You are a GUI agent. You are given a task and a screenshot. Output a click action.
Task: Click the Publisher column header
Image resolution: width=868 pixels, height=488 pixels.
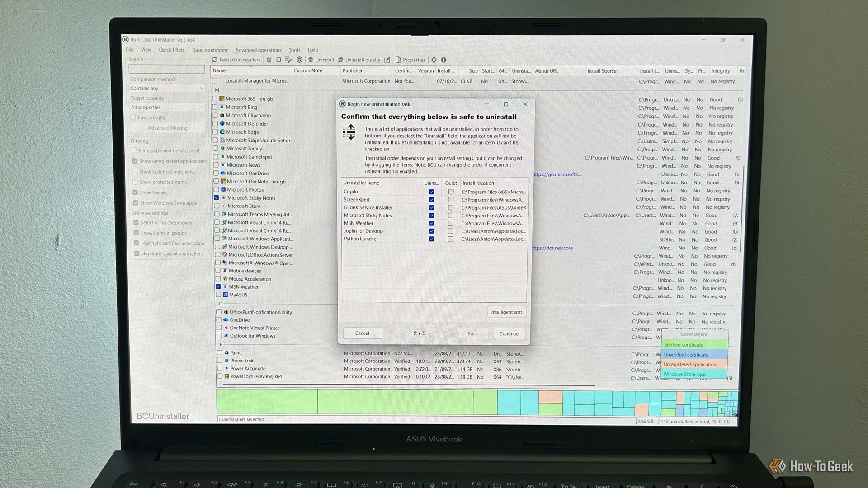tap(366, 70)
